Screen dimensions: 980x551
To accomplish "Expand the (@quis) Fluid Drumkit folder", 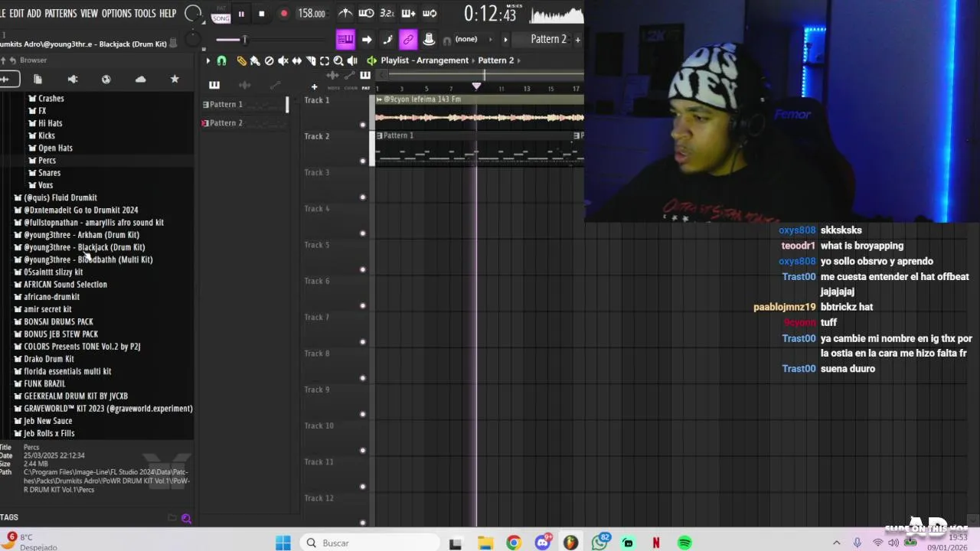I will [60, 197].
